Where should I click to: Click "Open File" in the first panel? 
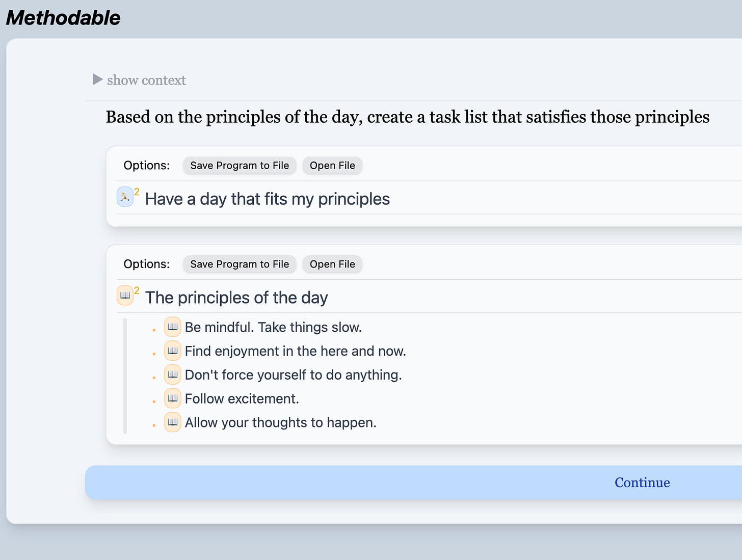pos(332,166)
